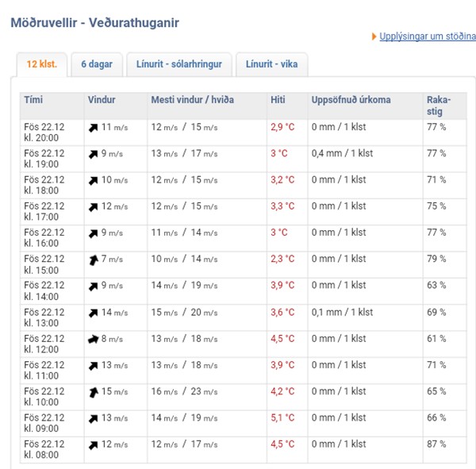Click wind arrow icon in 13:00 row
The height and width of the screenshot is (469, 476).
click(93, 313)
